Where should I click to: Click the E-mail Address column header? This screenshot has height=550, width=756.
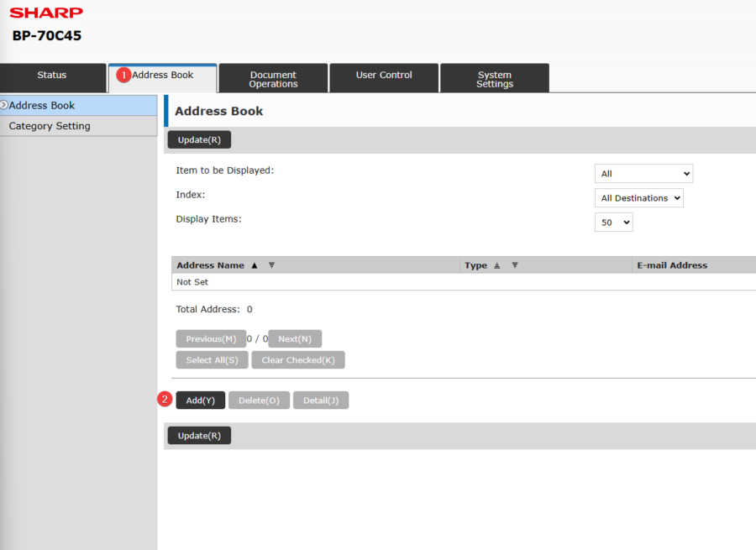pos(672,265)
